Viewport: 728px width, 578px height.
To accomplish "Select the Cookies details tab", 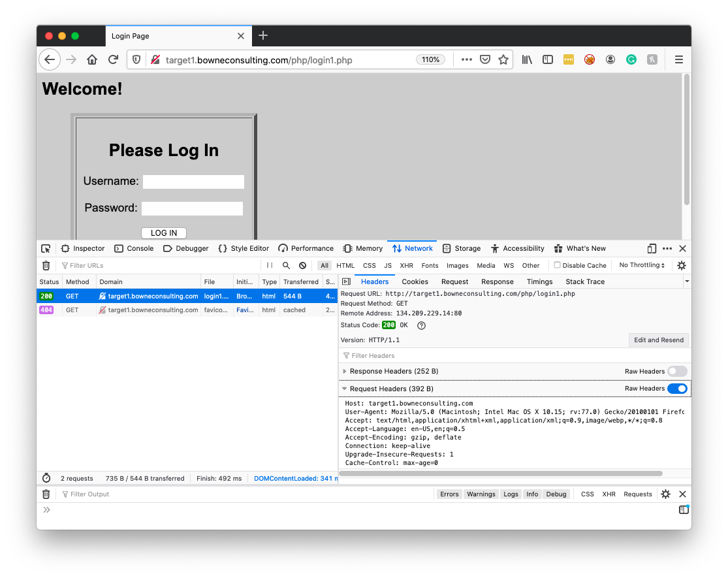I will coord(415,281).
